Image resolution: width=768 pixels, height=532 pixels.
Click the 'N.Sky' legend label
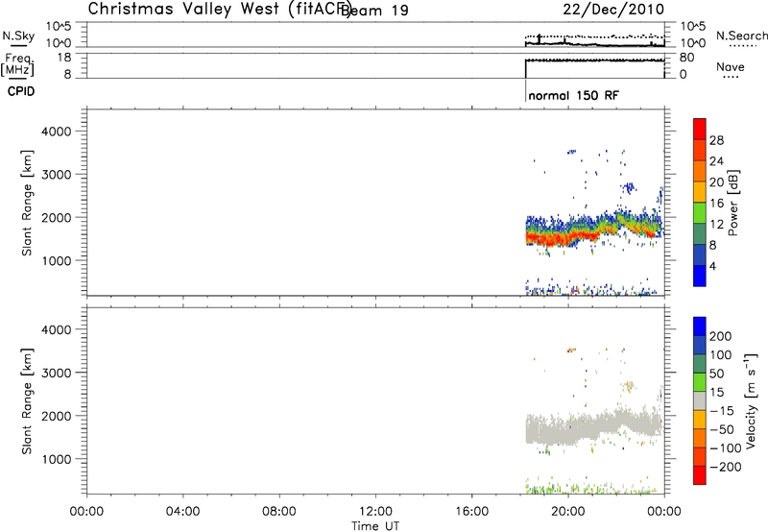(x=18, y=36)
